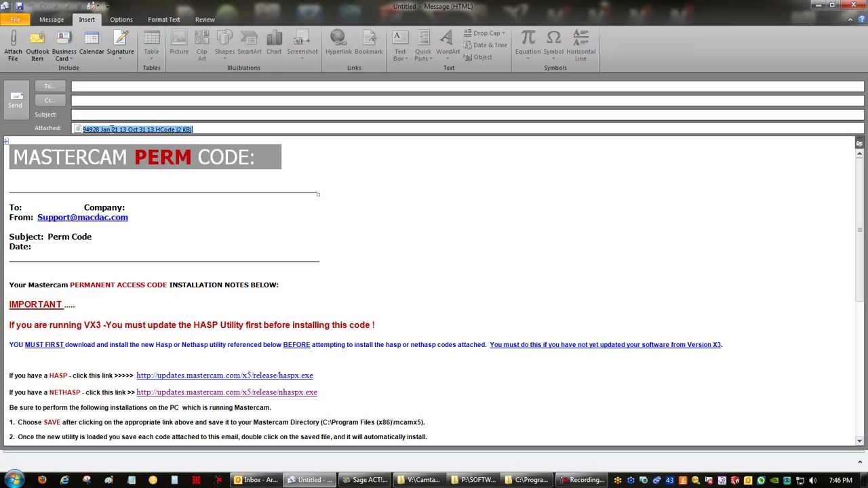Open the File tab

pos(15,19)
